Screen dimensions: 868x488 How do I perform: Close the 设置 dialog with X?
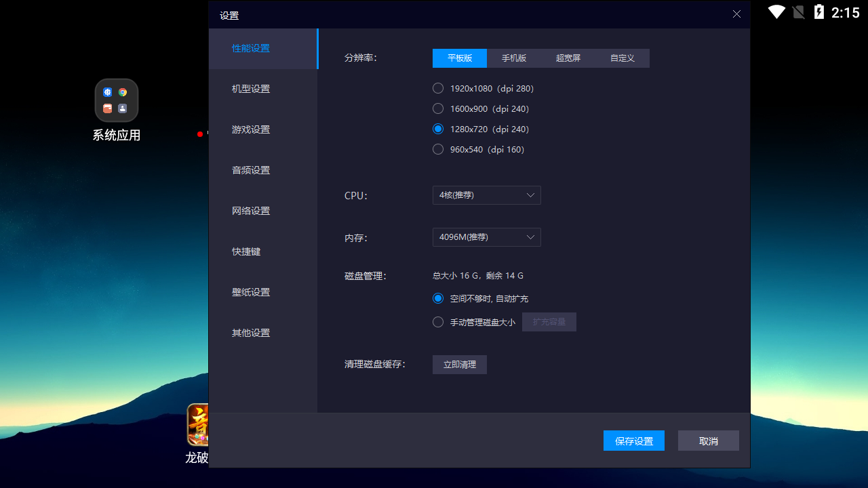[x=736, y=14]
